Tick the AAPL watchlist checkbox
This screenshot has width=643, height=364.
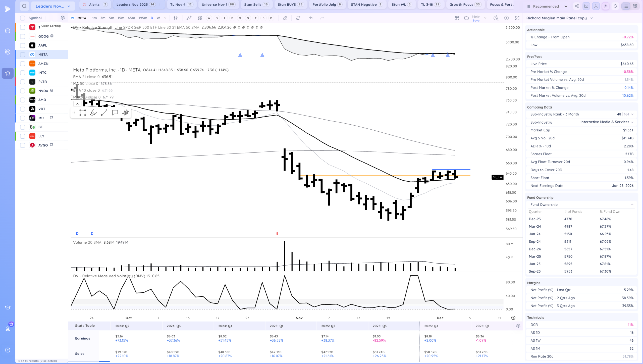pyautogui.click(x=22, y=45)
